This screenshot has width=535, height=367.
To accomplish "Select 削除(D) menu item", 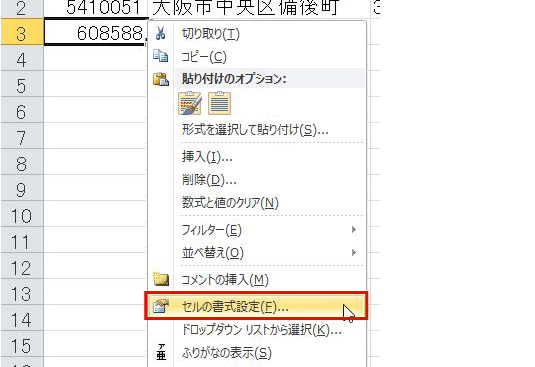I will [x=209, y=179].
